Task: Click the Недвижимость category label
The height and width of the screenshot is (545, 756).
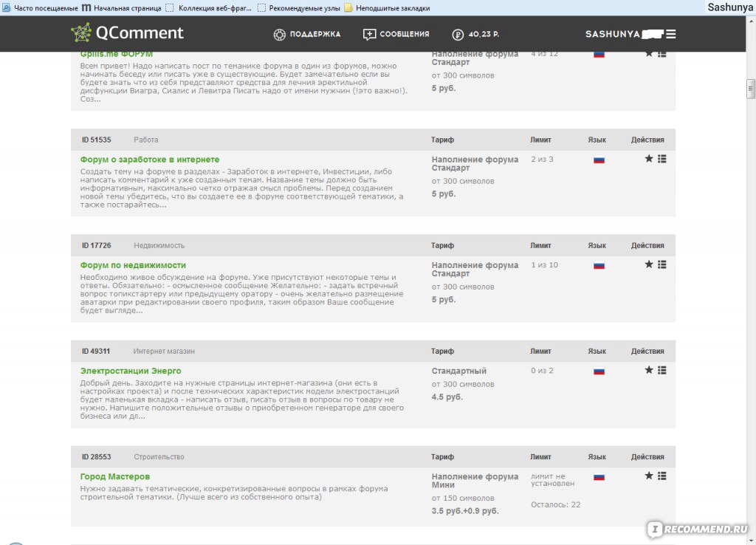Action: pos(159,245)
